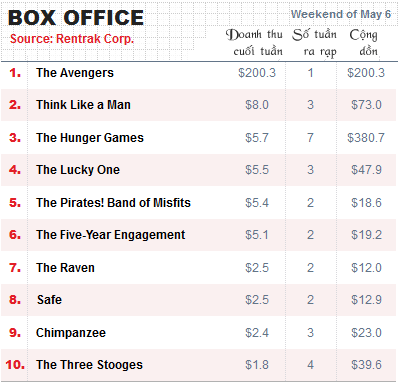Viewport: 398px width, 382px height.
Task: Click the $380.7 cumulative total value
Action: pos(366,137)
